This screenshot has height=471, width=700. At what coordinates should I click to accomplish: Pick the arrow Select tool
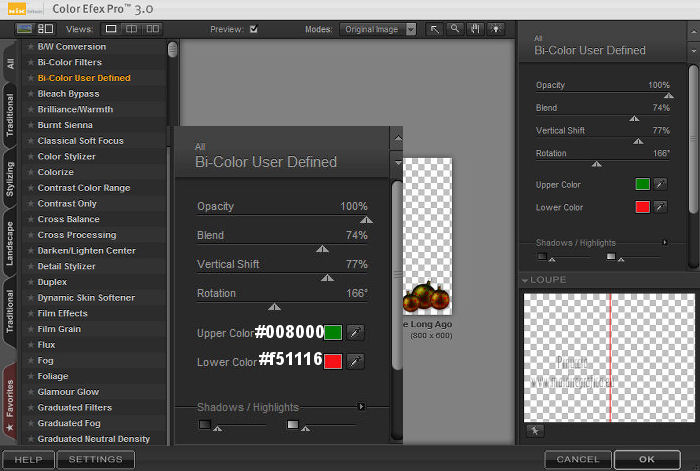[x=434, y=29]
